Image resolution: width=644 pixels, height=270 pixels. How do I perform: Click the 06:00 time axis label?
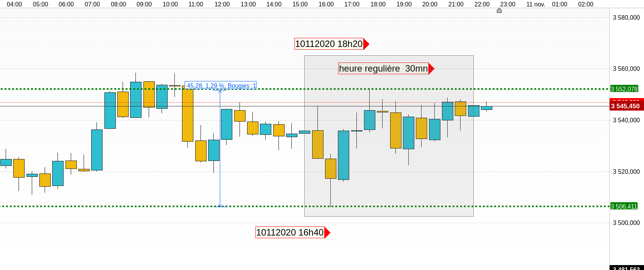[x=66, y=4]
